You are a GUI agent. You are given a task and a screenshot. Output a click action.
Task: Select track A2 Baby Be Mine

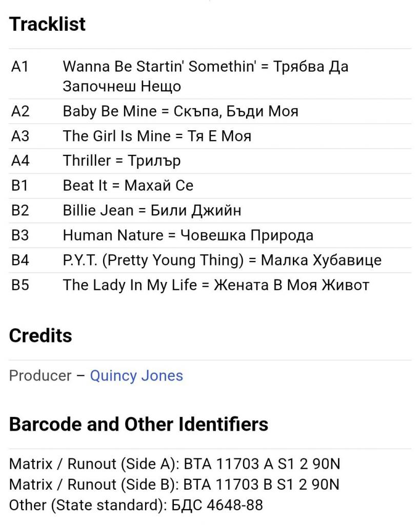coord(210,111)
